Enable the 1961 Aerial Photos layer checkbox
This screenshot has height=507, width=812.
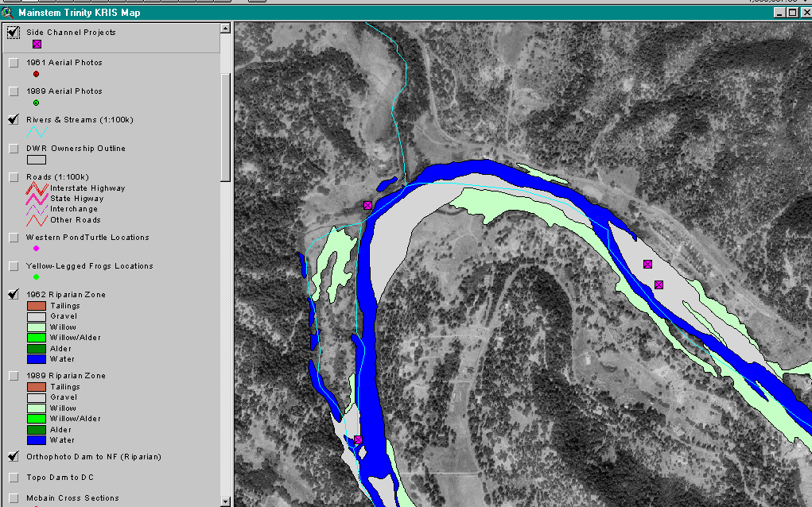(x=14, y=63)
